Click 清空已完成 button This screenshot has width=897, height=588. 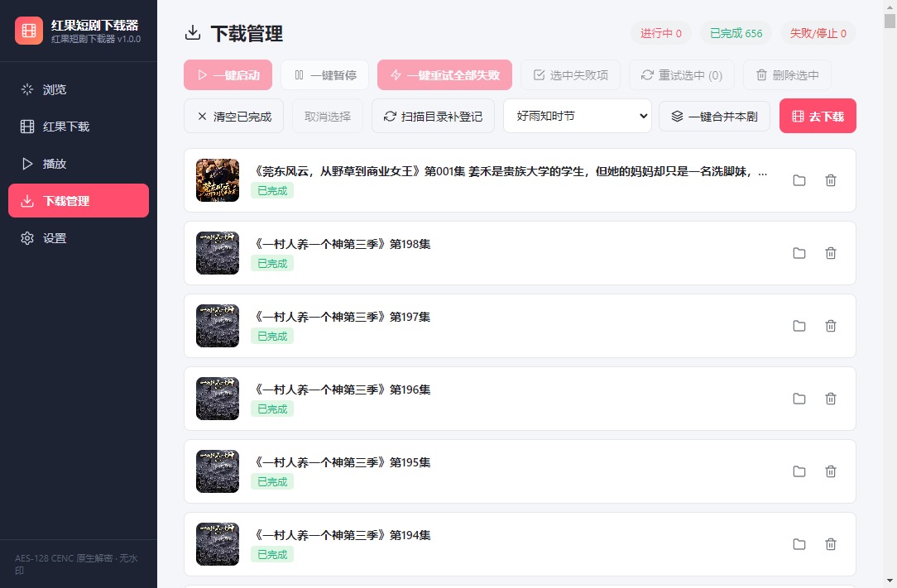tap(233, 116)
